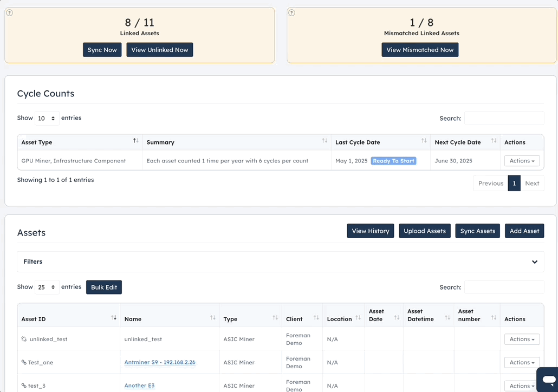Click Upload Assets button

coord(425,231)
